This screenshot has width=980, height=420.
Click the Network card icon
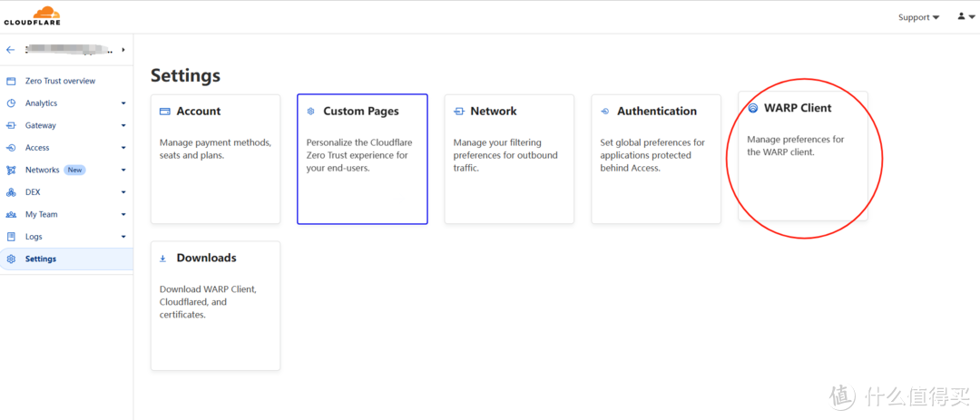pyautogui.click(x=459, y=112)
